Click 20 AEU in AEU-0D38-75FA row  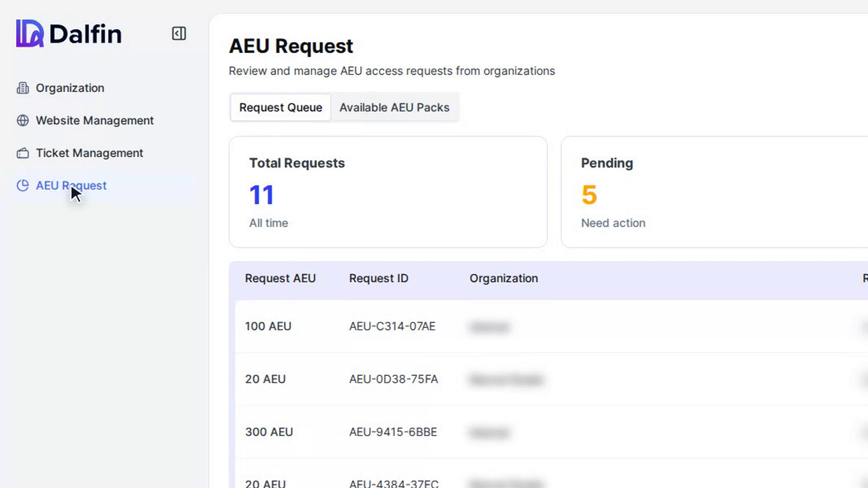[x=265, y=379]
